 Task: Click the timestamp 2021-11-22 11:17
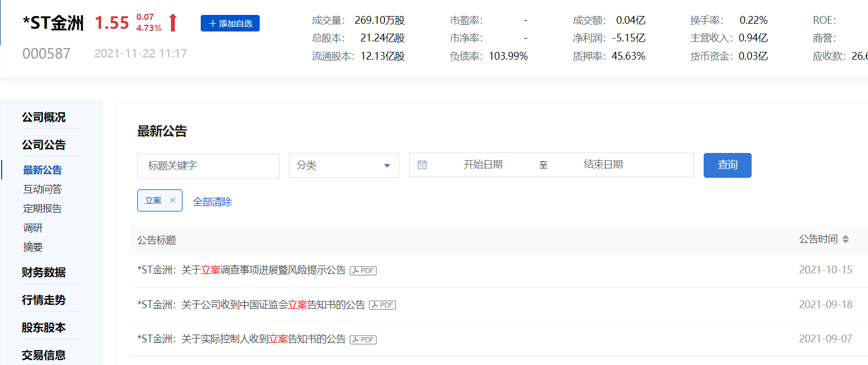(x=141, y=54)
